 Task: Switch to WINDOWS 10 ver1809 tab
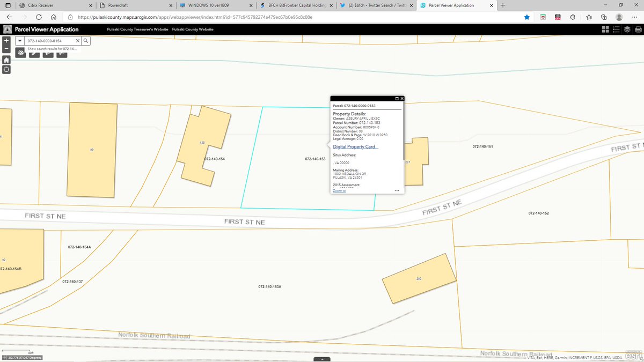(x=215, y=5)
